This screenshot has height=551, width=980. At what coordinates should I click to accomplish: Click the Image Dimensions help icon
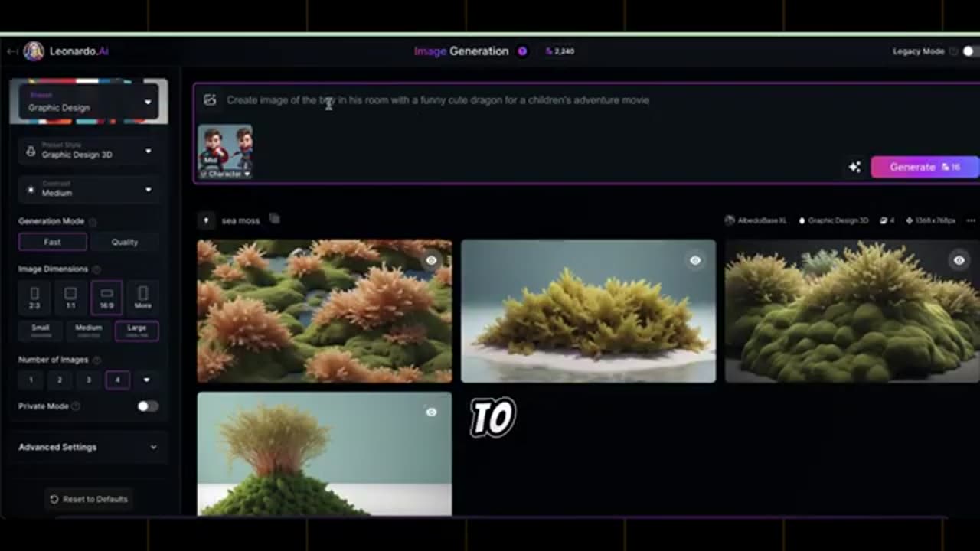tap(96, 269)
